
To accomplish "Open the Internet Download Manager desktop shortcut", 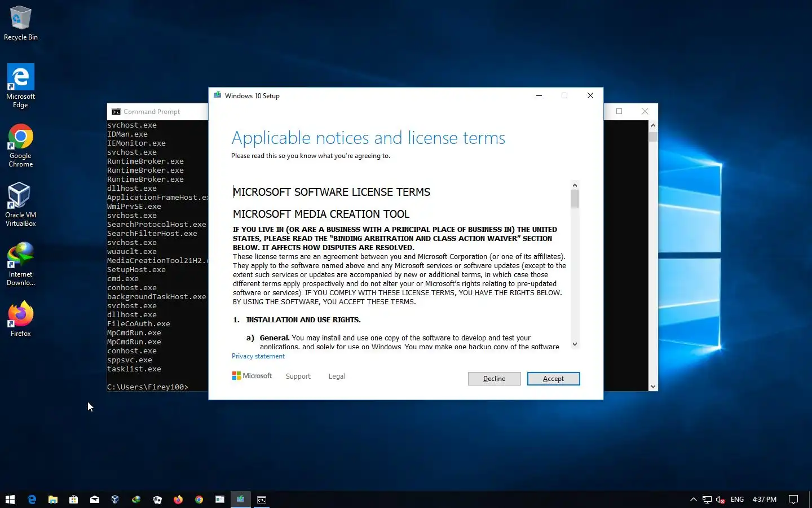I will pos(21,264).
